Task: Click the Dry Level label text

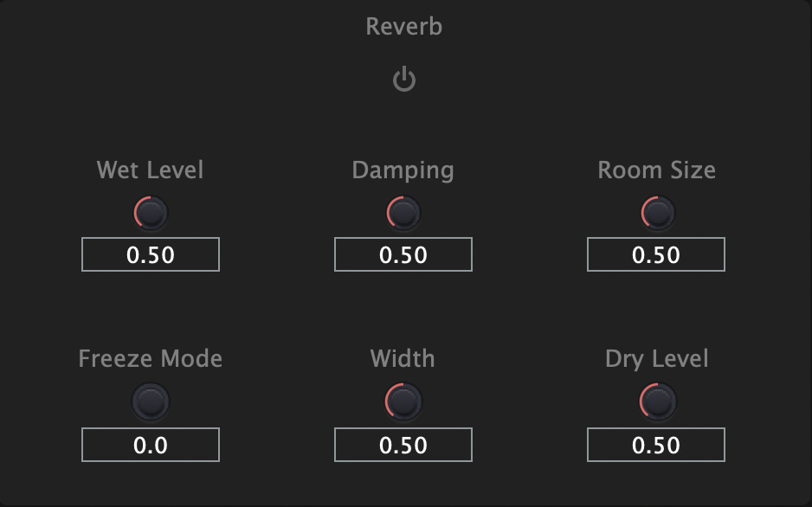Action: coord(656,358)
